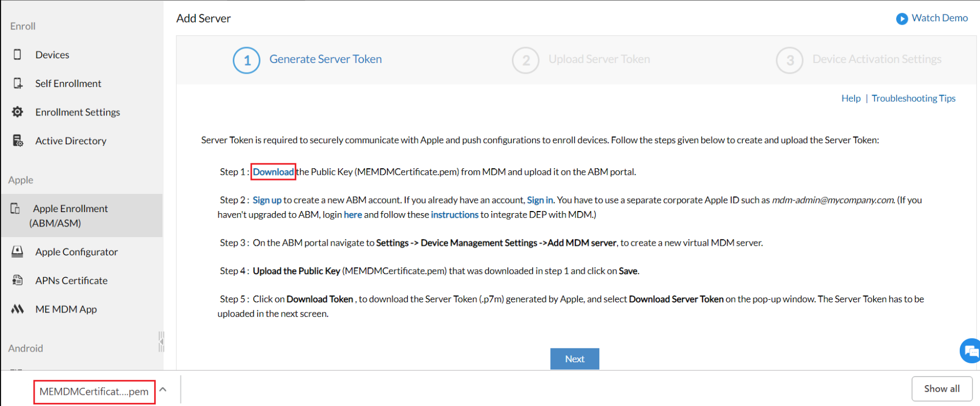The height and width of the screenshot is (406, 980).
Task: Click the Self Enrollment icon
Action: point(18,83)
